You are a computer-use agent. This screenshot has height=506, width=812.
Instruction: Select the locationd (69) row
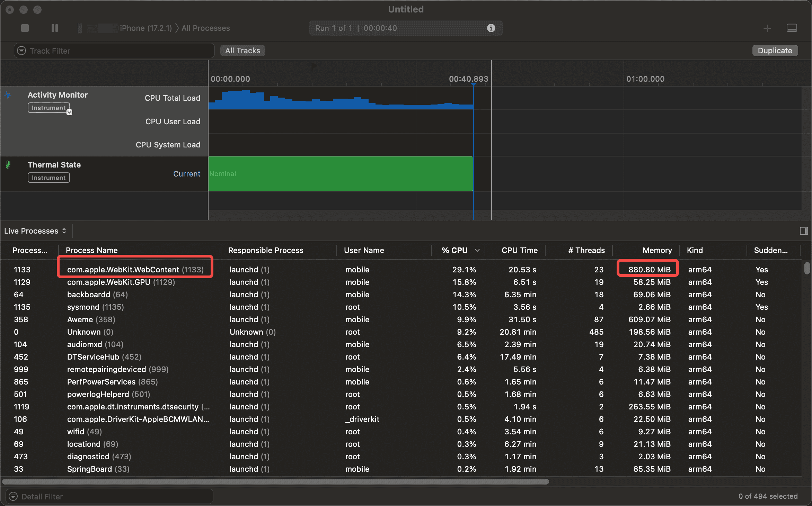click(x=401, y=444)
